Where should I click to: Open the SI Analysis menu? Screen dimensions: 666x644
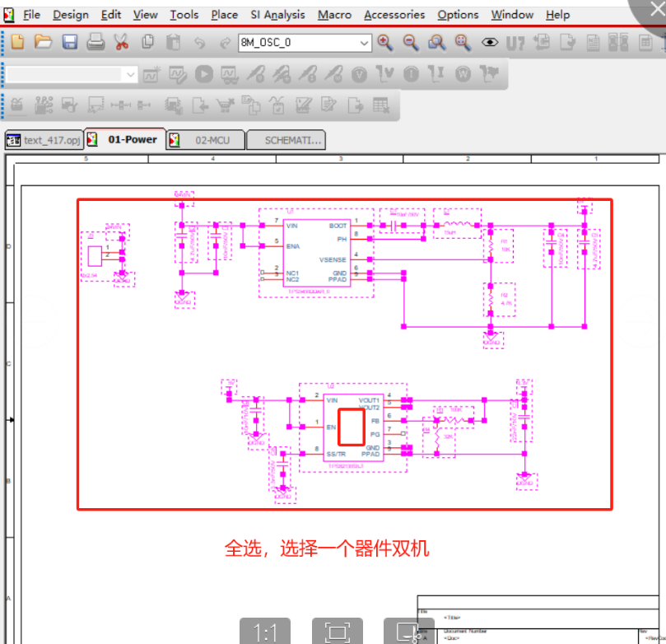[x=277, y=15]
